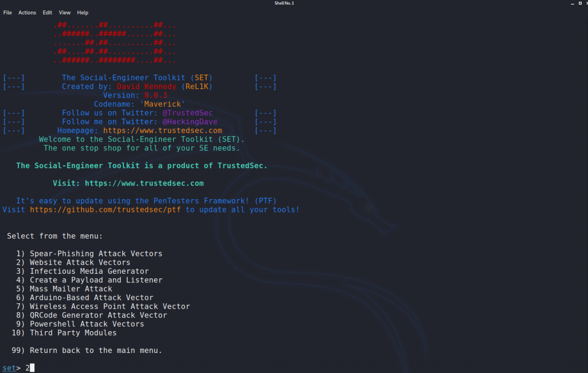Select the 'Mass Mailer Attack' menu line
The height and width of the screenshot is (373, 588).
point(64,289)
